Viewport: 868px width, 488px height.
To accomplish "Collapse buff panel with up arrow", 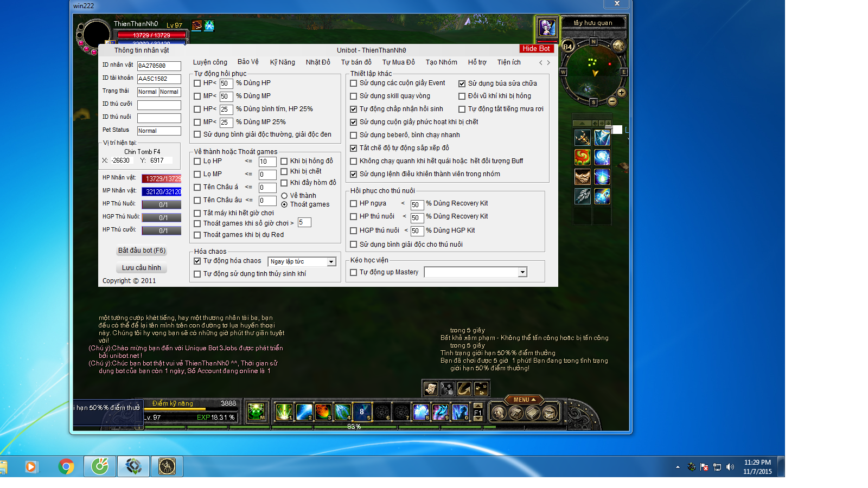I will tap(582, 124).
